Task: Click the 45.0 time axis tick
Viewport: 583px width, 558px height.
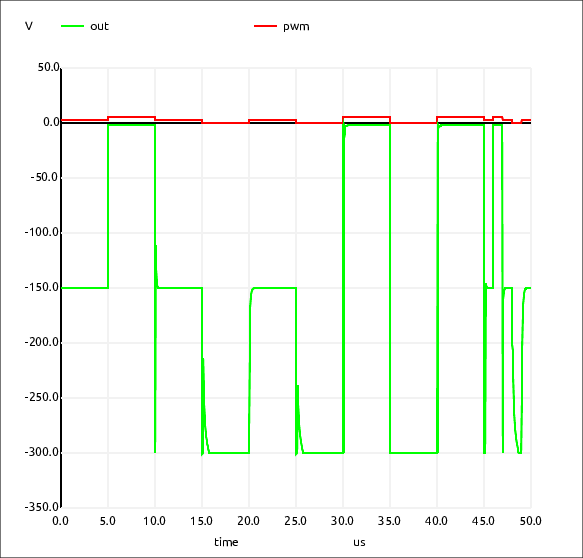Action: (x=483, y=521)
